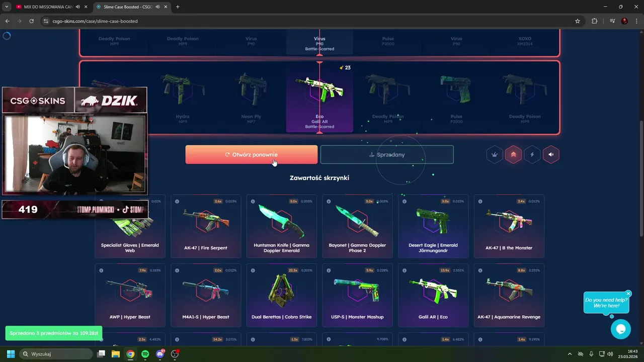Click the 'Zawartość skrzynki' heading
This screenshot has width=644, height=362.
click(319, 178)
